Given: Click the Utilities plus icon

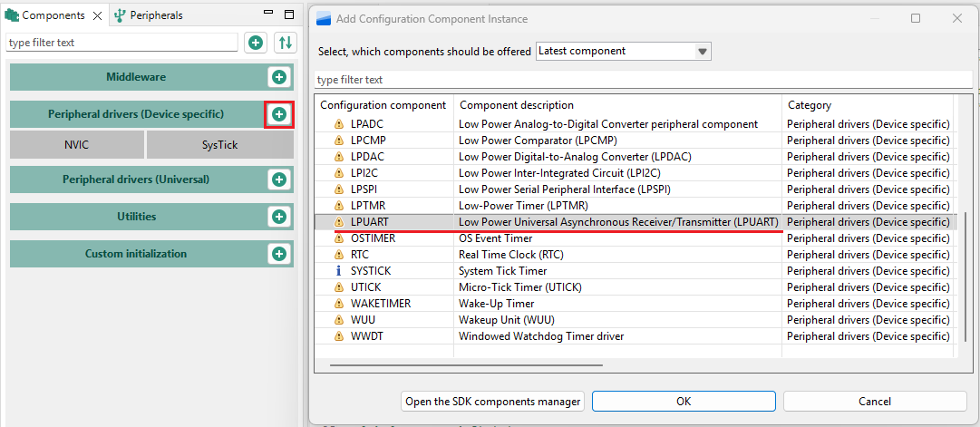Looking at the screenshot, I should click(x=279, y=217).
